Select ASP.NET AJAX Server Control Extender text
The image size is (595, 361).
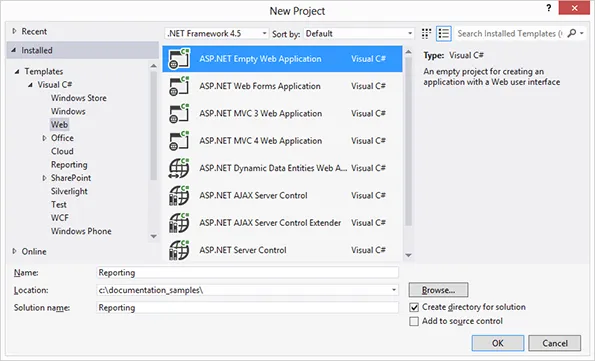click(270, 223)
